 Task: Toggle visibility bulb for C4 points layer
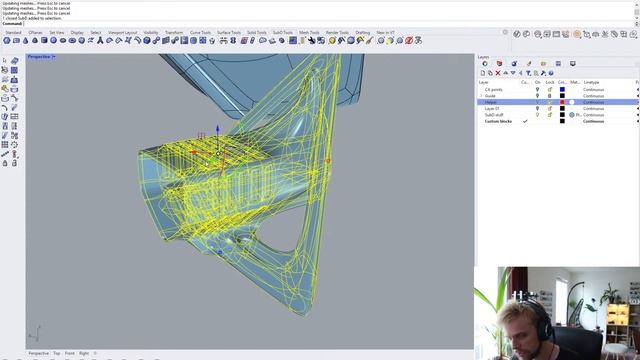(537, 89)
